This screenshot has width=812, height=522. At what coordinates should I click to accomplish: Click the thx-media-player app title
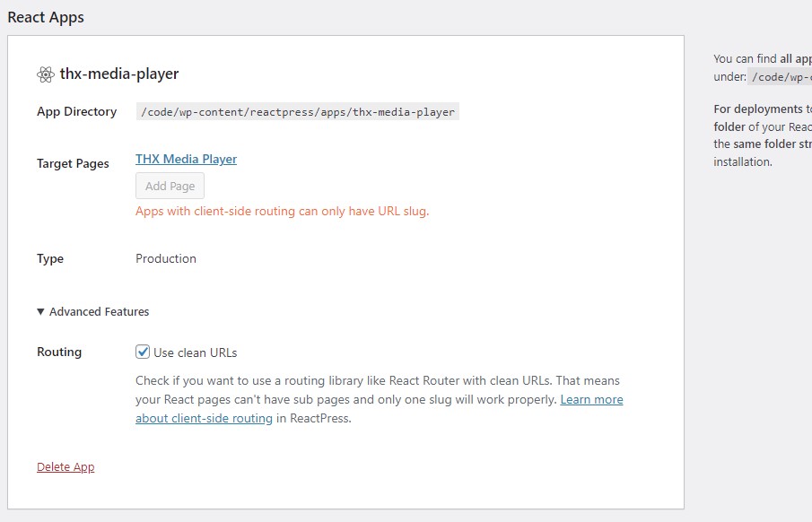point(119,74)
